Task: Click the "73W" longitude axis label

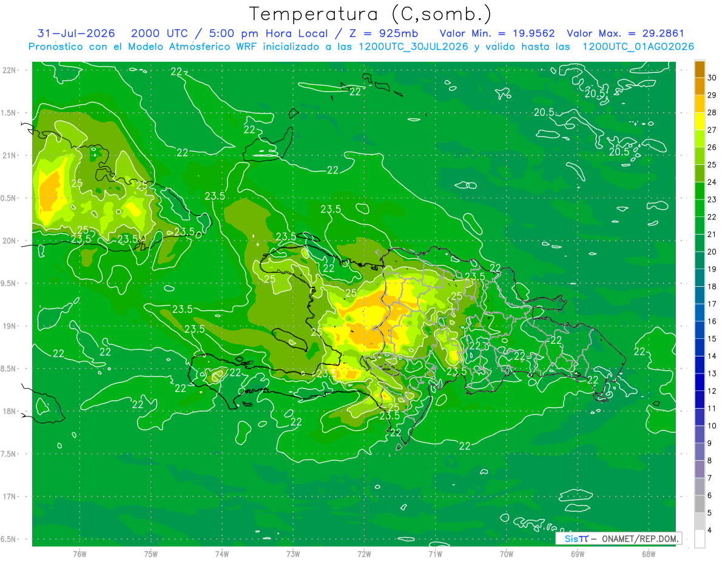Action: 293,554
